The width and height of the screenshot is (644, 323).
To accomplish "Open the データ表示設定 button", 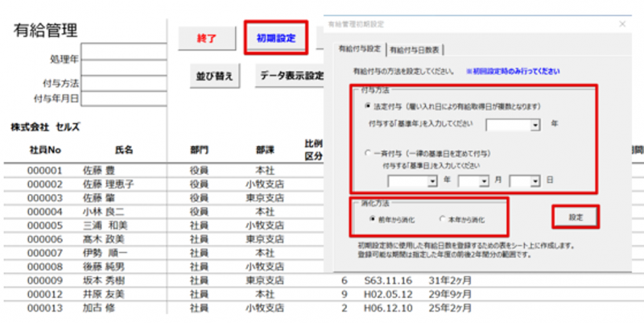I will [x=290, y=76].
